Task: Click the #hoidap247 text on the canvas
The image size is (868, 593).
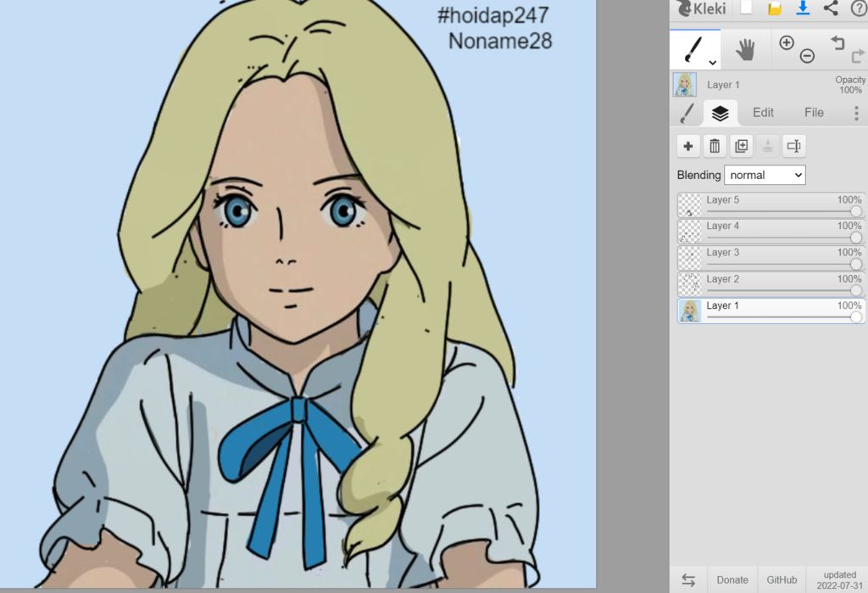Action: coord(492,15)
